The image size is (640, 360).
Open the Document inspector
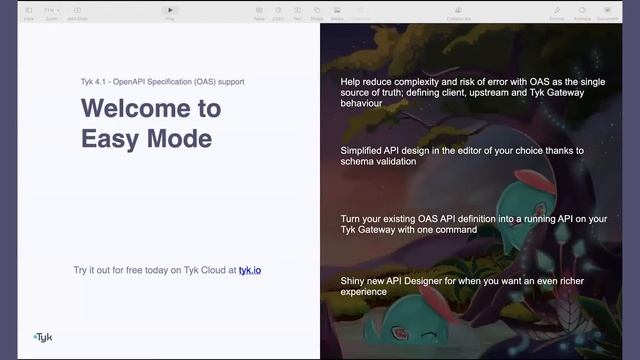[607, 13]
